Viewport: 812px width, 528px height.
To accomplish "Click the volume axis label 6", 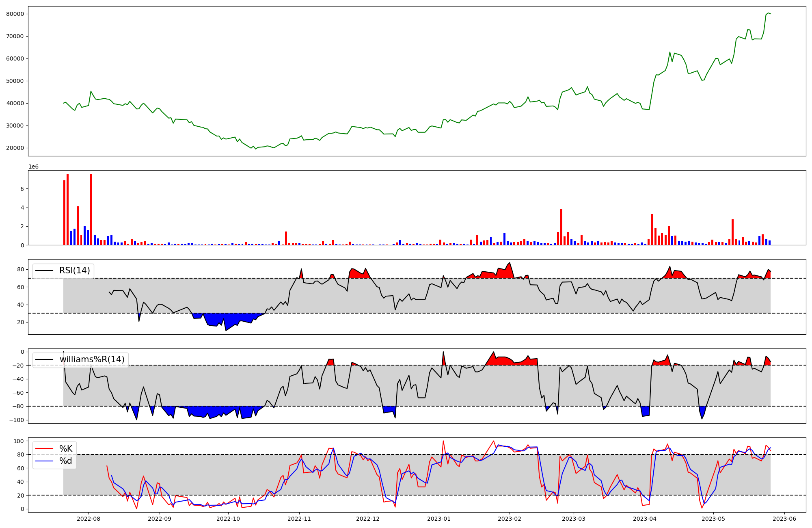I will point(22,189).
